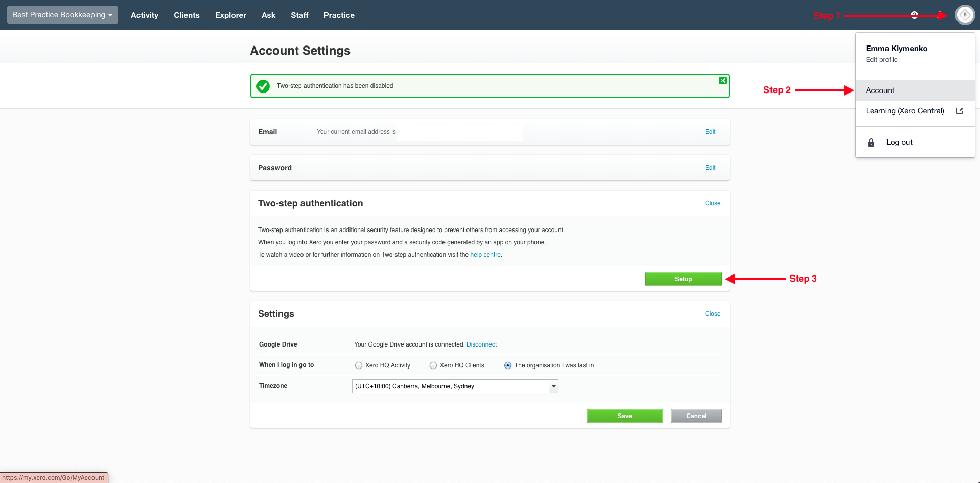Click the lock icon beside Log out
The width and height of the screenshot is (980, 483).
pyautogui.click(x=871, y=142)
